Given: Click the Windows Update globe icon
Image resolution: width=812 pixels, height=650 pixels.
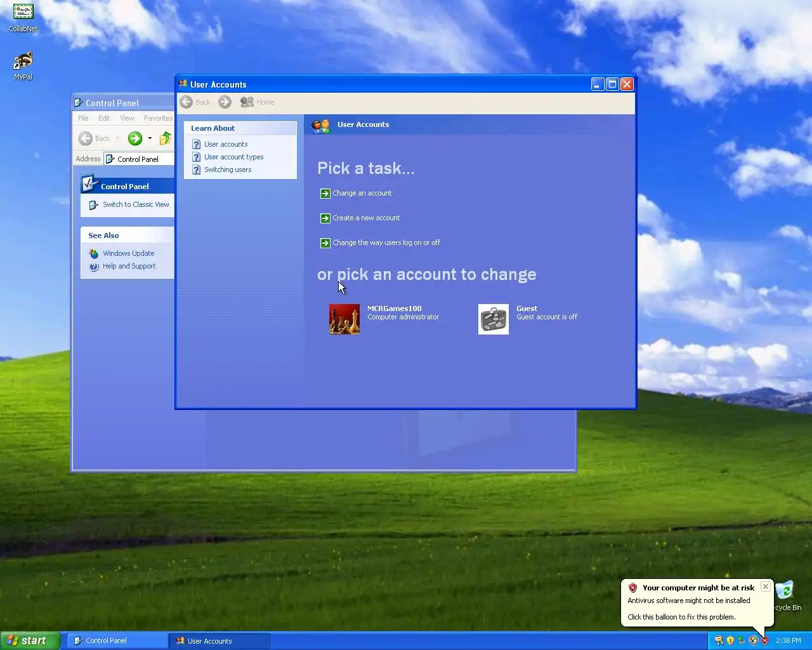Looking at the screenshot, I should click(x=94, y=253).
